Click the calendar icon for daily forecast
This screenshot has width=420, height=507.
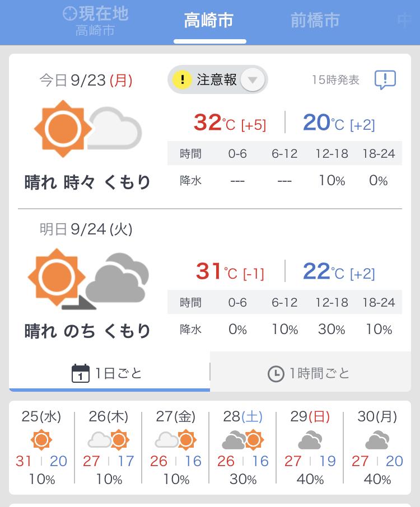click(x=81, y=373)
